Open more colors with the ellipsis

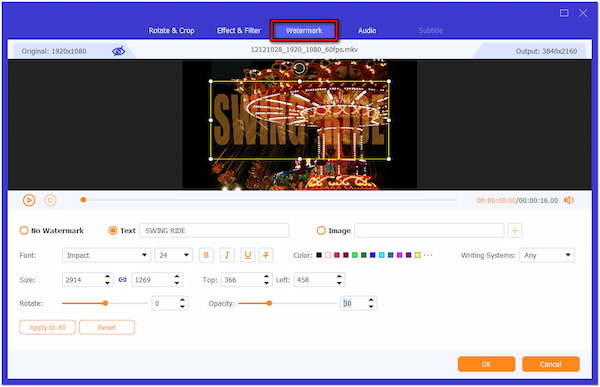pyautogui.click(x=428, y=255)
